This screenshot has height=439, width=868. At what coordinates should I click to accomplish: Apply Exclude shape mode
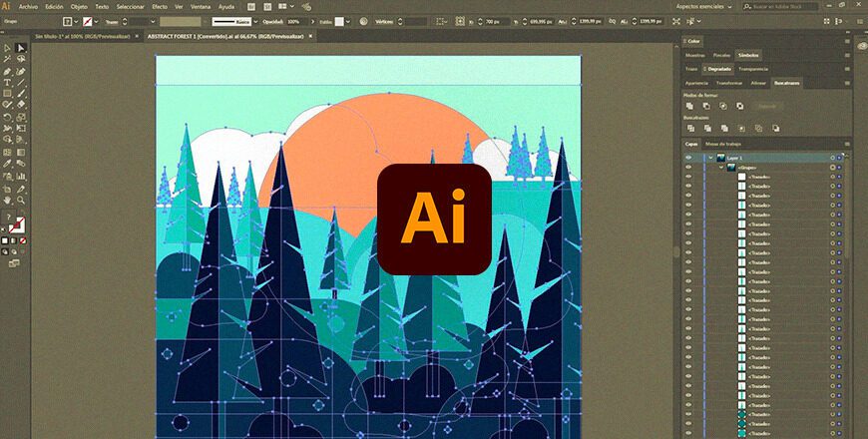click(x=740, y=106)
